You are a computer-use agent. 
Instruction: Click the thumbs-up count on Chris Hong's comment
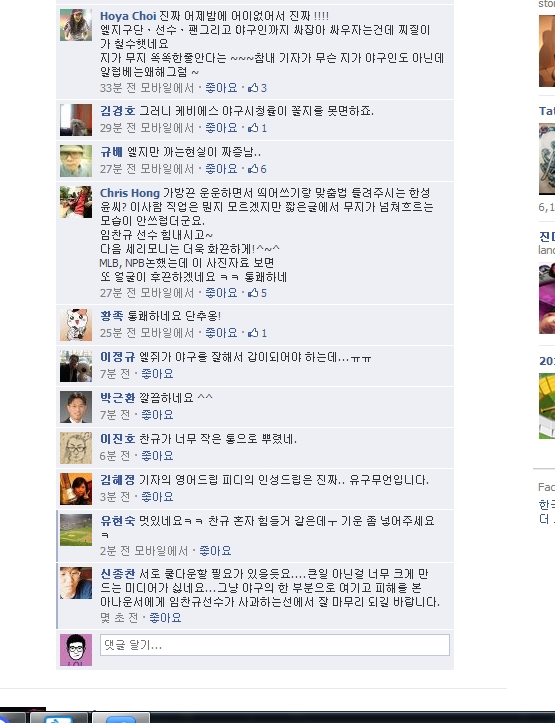264,293
